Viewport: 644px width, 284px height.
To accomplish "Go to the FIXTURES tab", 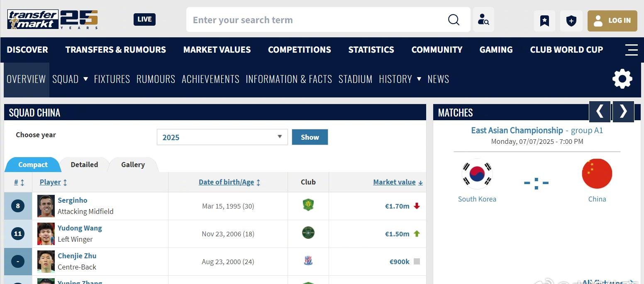I will coord(112,79).
